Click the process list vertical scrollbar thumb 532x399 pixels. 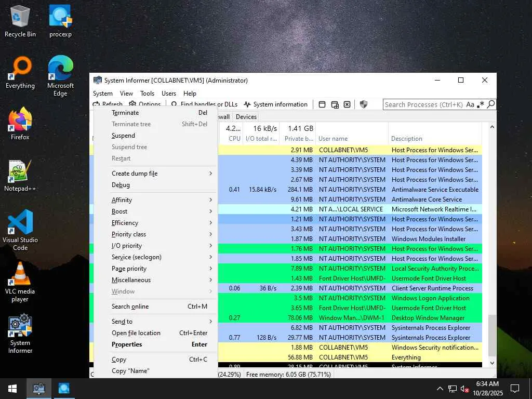click(x=492, y=336)
